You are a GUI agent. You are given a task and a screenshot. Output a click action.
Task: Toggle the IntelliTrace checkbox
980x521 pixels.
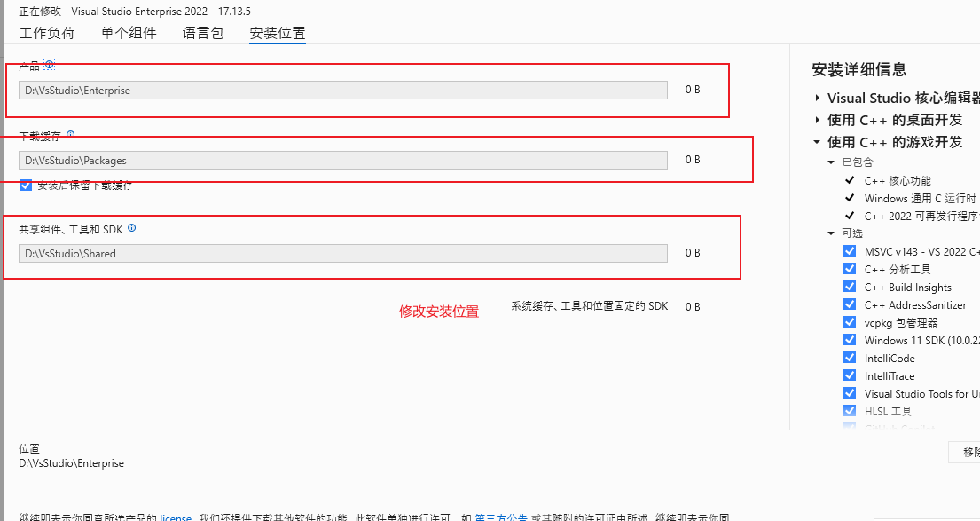point(850,375)
